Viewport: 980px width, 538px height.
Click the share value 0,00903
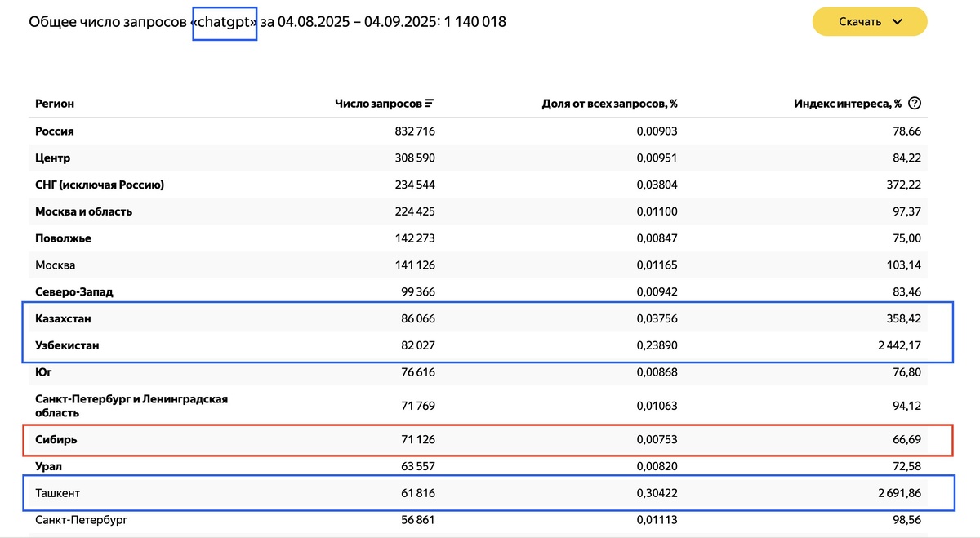(657, 131)
